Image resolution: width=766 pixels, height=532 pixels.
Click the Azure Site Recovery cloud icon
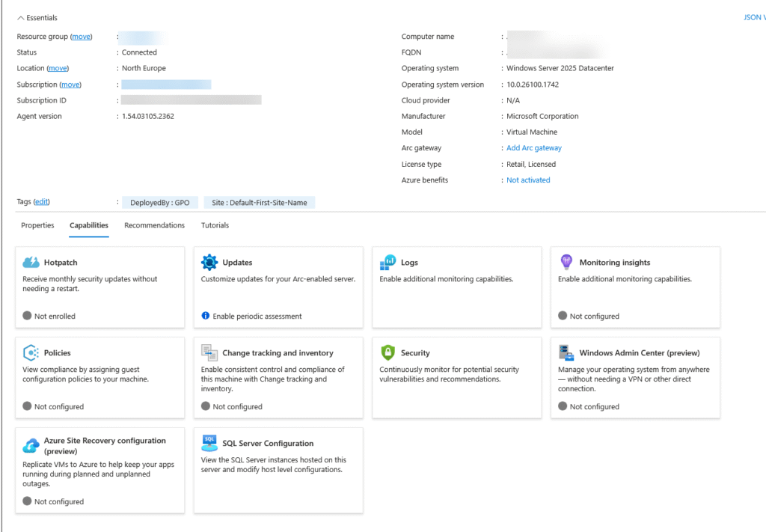(x=31, y=445)
